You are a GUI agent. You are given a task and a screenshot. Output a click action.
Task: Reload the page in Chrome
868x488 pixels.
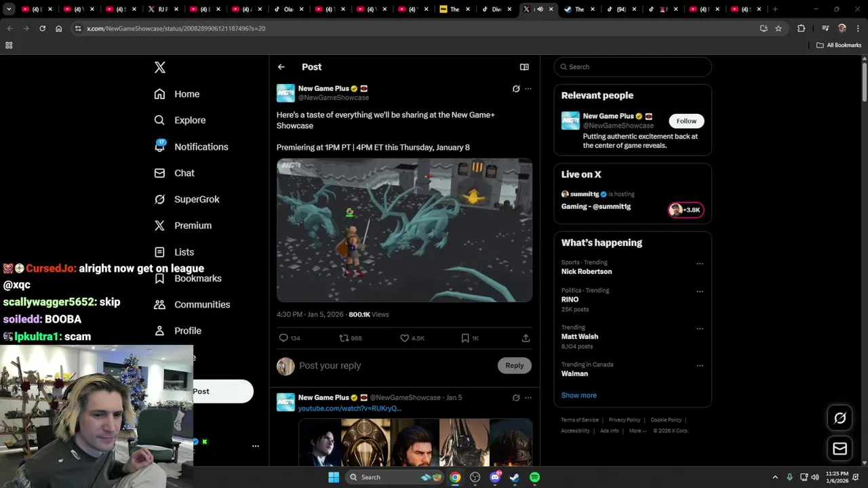(x=42, y=28)
